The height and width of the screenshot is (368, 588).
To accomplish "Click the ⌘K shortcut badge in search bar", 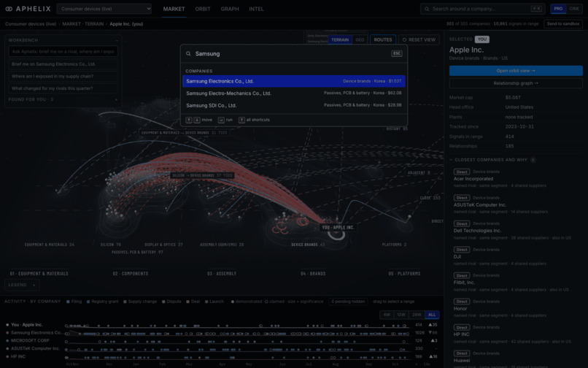I will (536, 9).
